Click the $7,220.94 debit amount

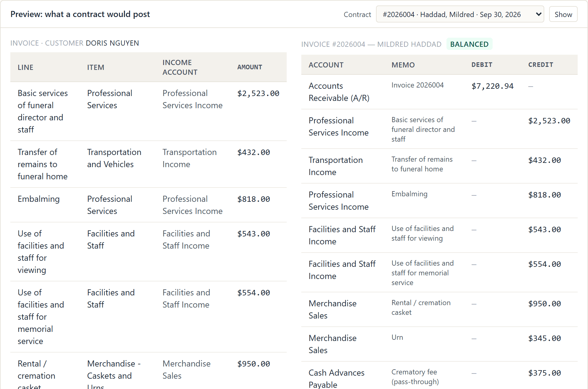click(492, 86)
